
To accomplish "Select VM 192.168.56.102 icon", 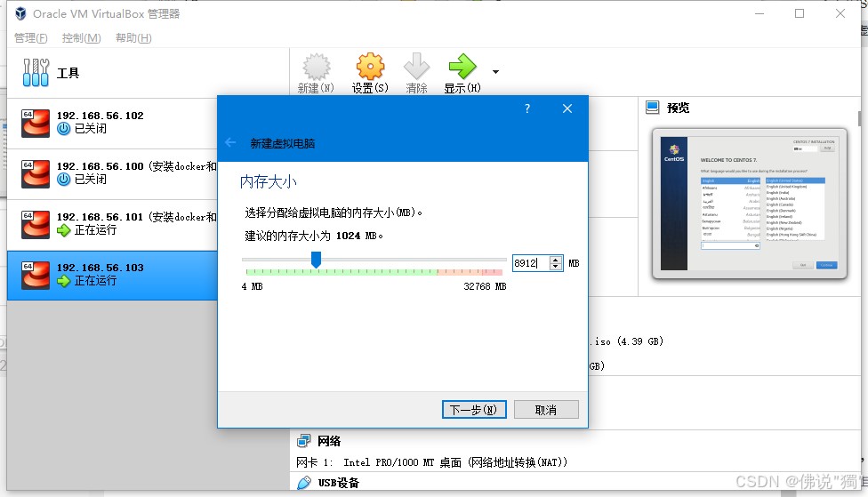I will coord(36,123).
